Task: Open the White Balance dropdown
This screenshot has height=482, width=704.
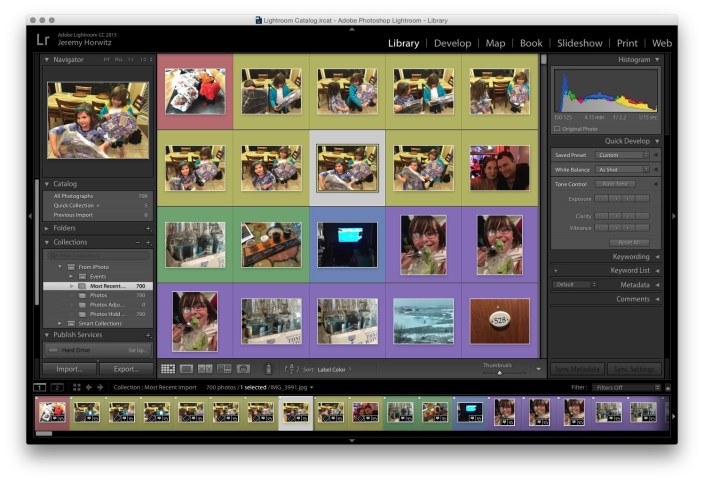Action: pos(622,170)
